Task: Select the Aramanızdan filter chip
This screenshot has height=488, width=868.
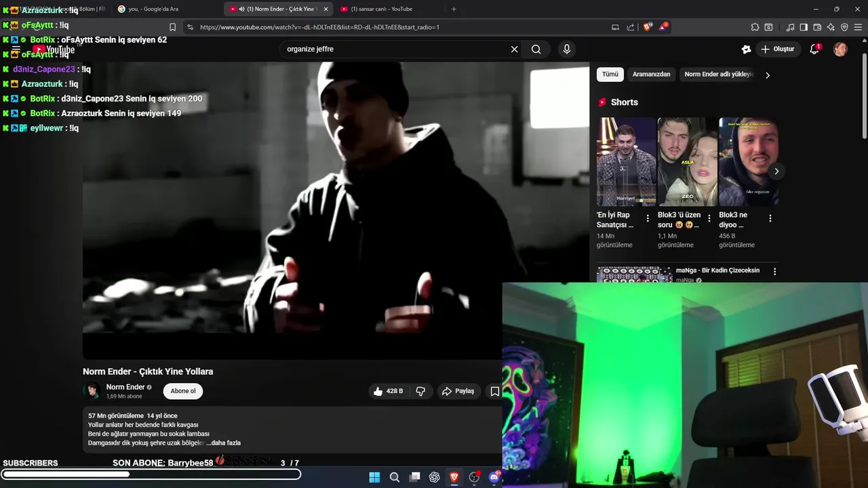Action: click(651, 75)
